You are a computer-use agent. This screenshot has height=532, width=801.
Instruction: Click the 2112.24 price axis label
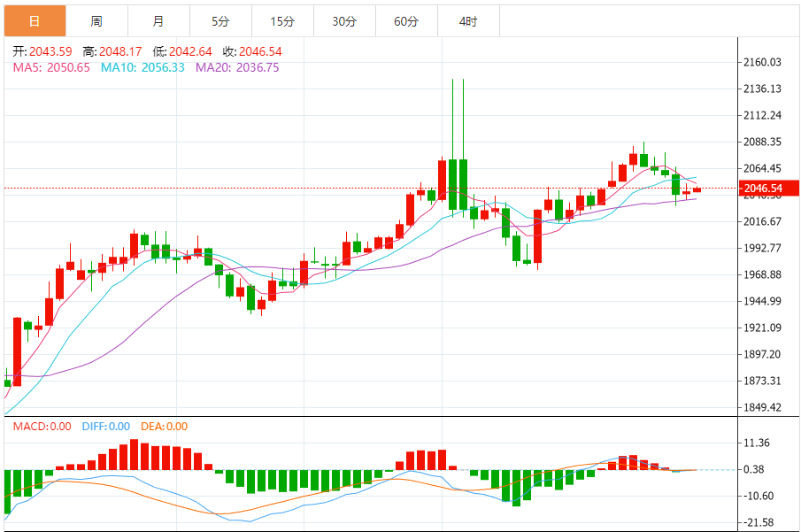pyautogui.click(x=762, y=115)
